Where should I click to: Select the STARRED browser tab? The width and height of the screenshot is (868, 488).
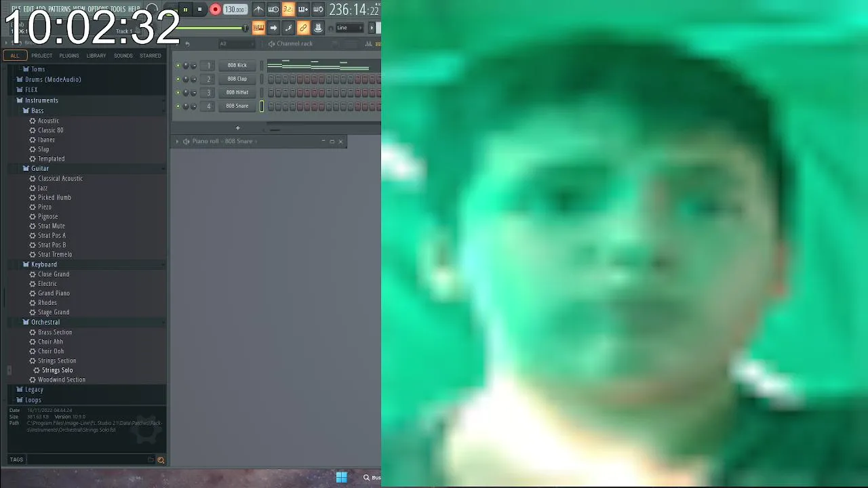pos(151,56)
